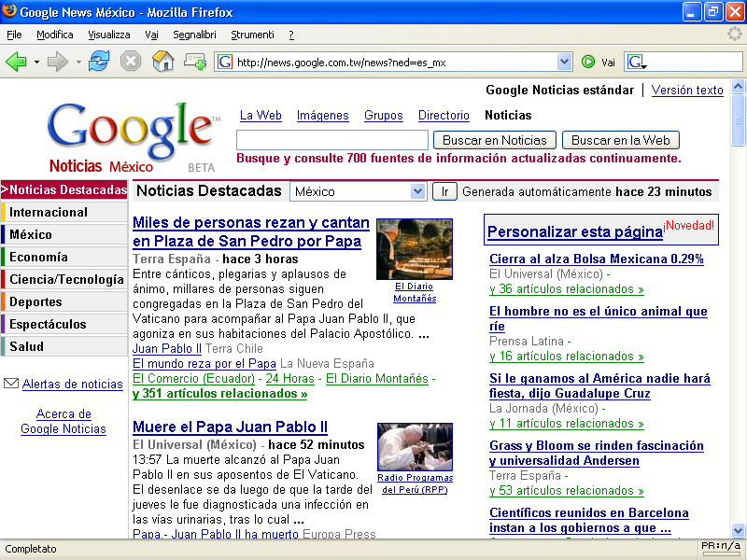Click the Firefox icon in the title bar

(9, 10)
